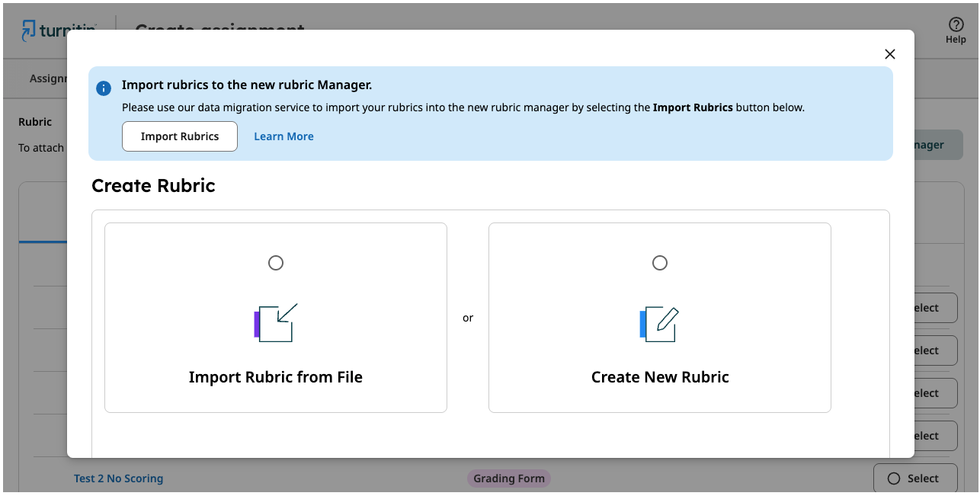The image size is (980, 496).
Task: Click the Create New Rubric label
Action: click(x=660, y=377)
